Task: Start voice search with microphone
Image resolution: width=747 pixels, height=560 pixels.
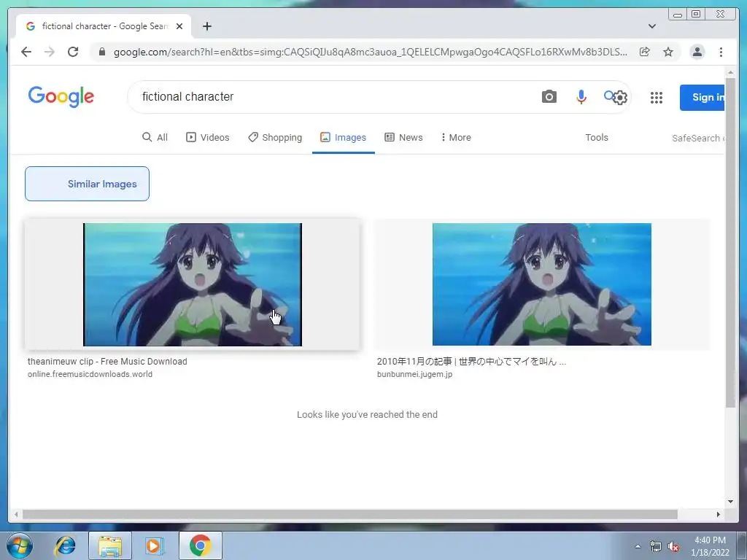Action: pos(581,97)
